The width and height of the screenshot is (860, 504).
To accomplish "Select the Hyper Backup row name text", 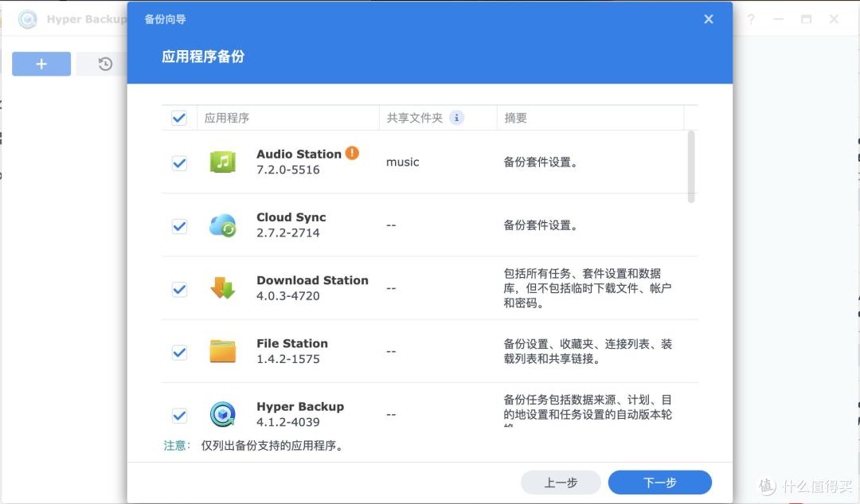I will [300, 406].
